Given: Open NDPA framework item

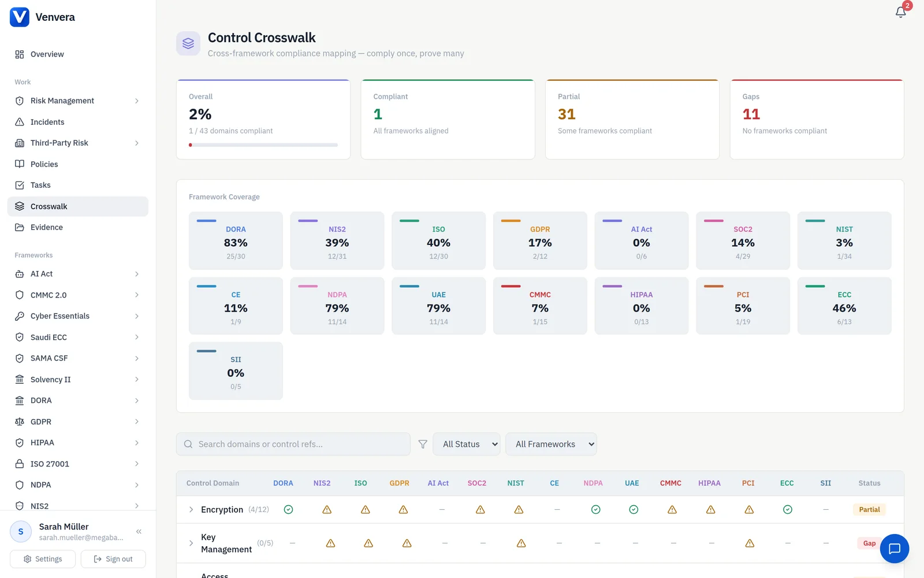Looking at the screenshot, I should tap(78, 485).
